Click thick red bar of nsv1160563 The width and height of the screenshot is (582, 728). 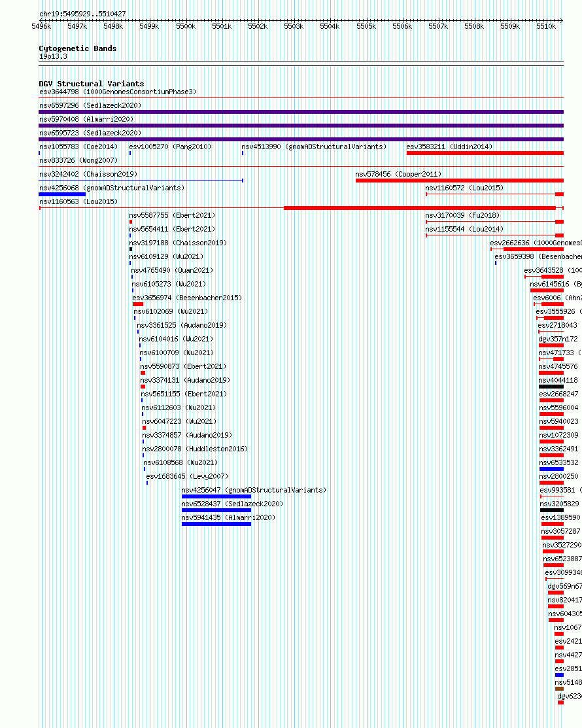pos(420,207)
